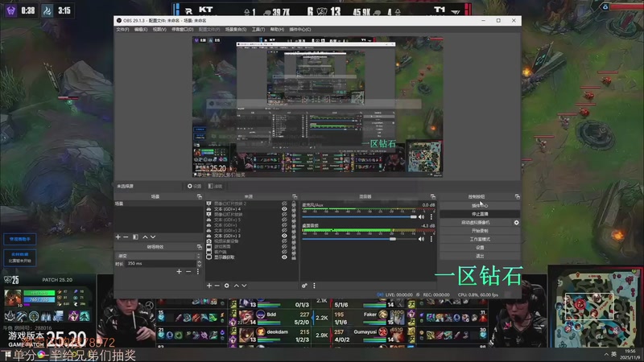Open the 工具(T) menu
Image resolution: width=644 pixels, height=362 pixels.
(x=258, y=30)
